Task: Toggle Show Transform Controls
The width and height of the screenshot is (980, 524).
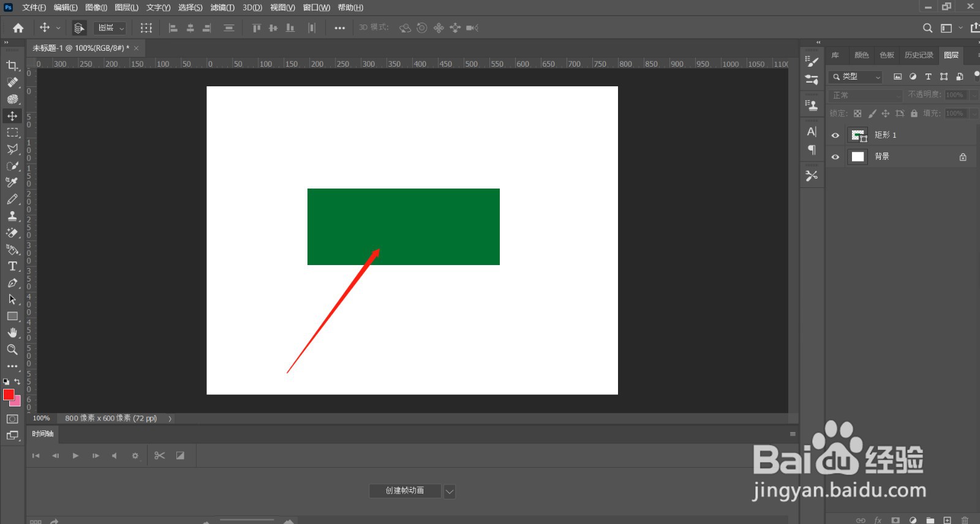Action: tap(146, 28)
